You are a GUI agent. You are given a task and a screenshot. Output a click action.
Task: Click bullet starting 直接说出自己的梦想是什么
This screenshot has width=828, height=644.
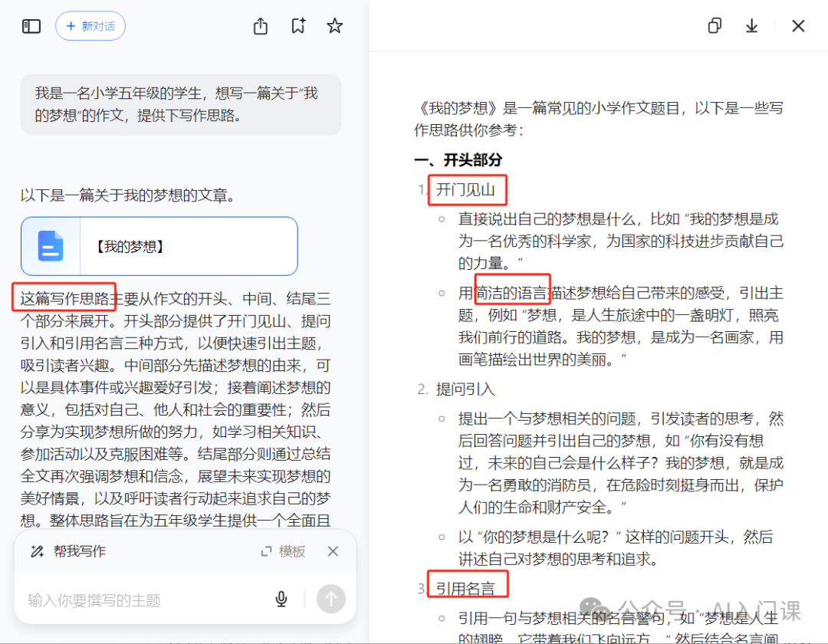coord(620,241)
